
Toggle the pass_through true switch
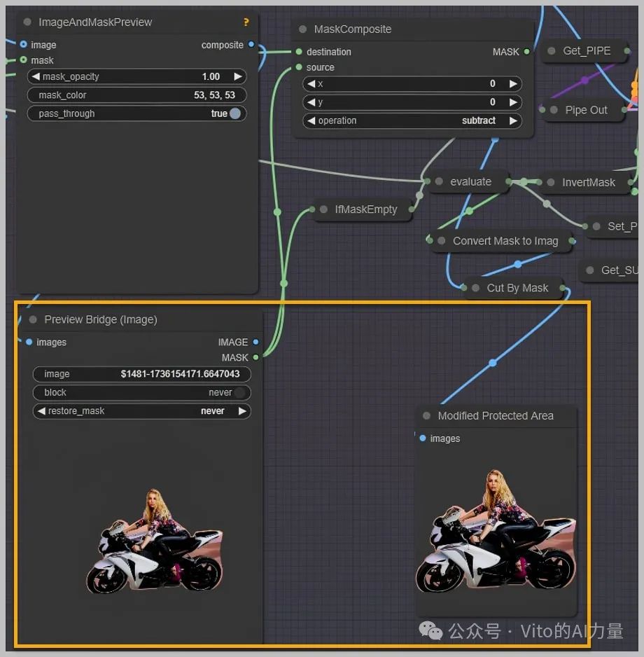click(x=235, y=113)
